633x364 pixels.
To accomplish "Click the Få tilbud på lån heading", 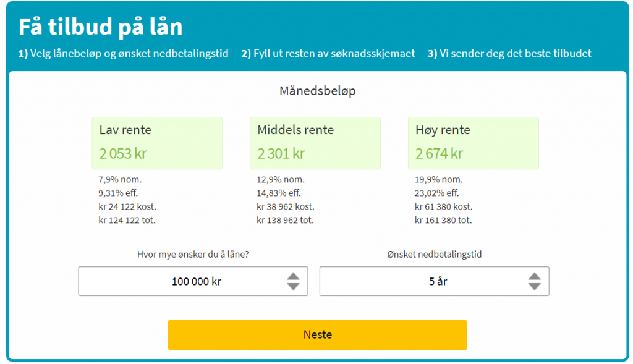I will coord(101,27).
